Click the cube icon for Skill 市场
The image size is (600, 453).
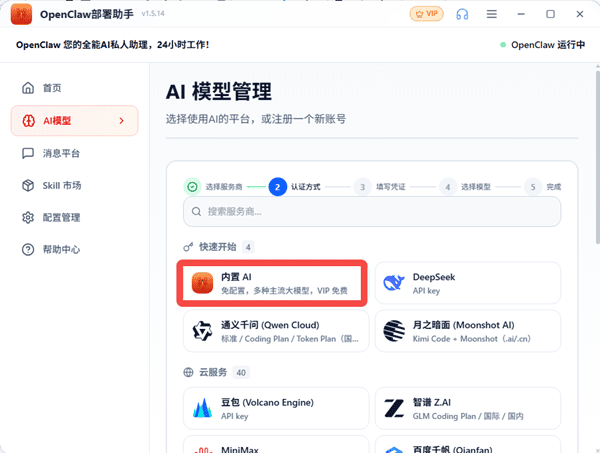coord(28,186)
